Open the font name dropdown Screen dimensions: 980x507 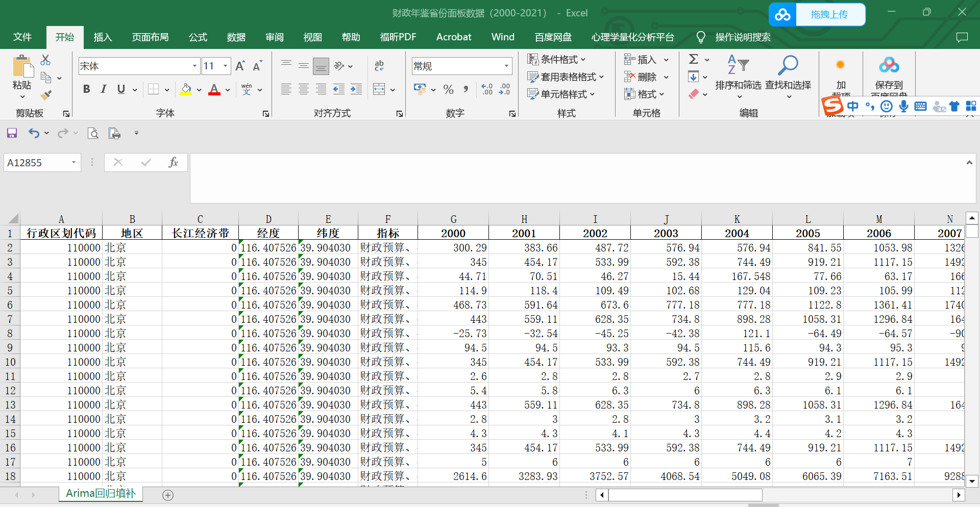pyautogui.click(x=194, y=66)
